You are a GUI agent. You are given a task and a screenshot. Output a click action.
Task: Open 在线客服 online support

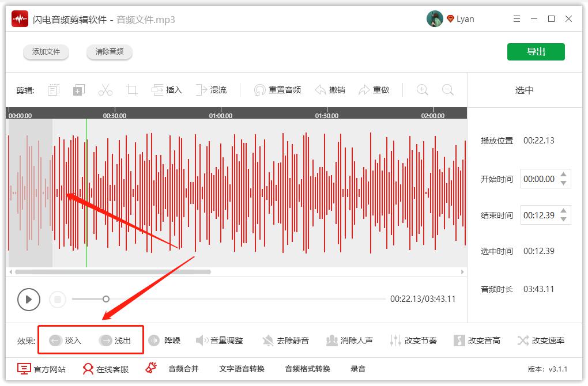click(105, 369)
